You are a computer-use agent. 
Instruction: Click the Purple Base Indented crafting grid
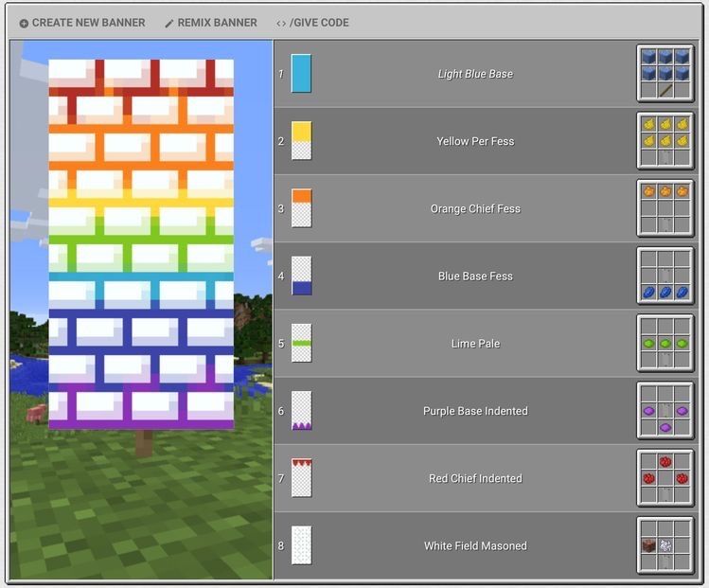pyautogui.click(x=665, y=411)
